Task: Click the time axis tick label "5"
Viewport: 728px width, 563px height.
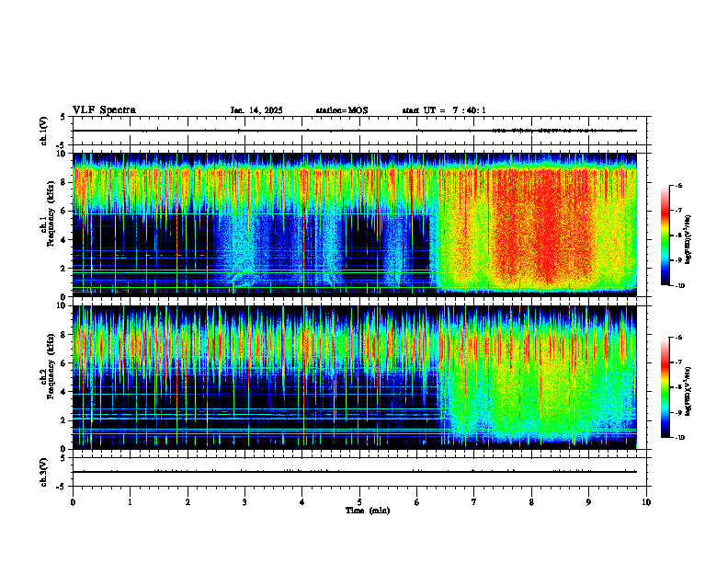Action: (359, 502)
